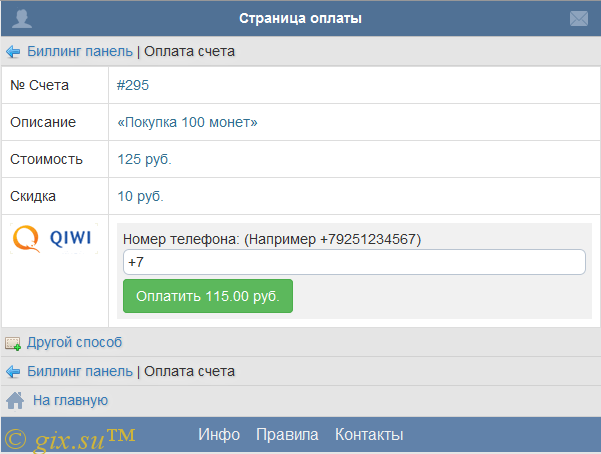The height and width of the screenshot is (454, 601).
Task: Click the home icon next to 'На главную'
Action: pyautogui.click(x=15, y=401)
